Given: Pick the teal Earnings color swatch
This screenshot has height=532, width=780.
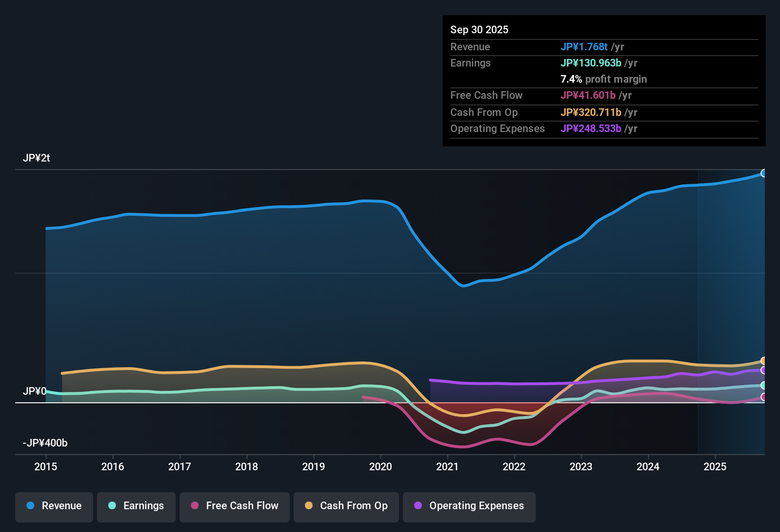Looking at the screenshot, I should (112, 506).
